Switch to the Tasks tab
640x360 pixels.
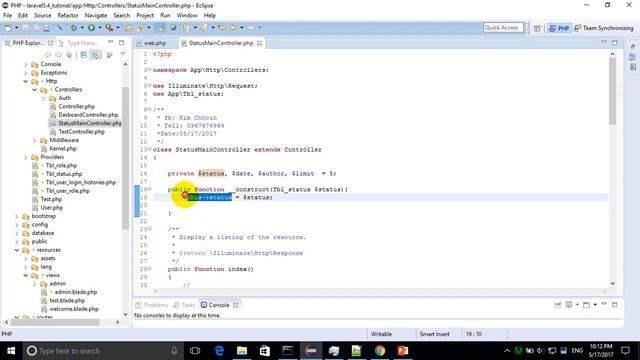click(x=184, y=305)
